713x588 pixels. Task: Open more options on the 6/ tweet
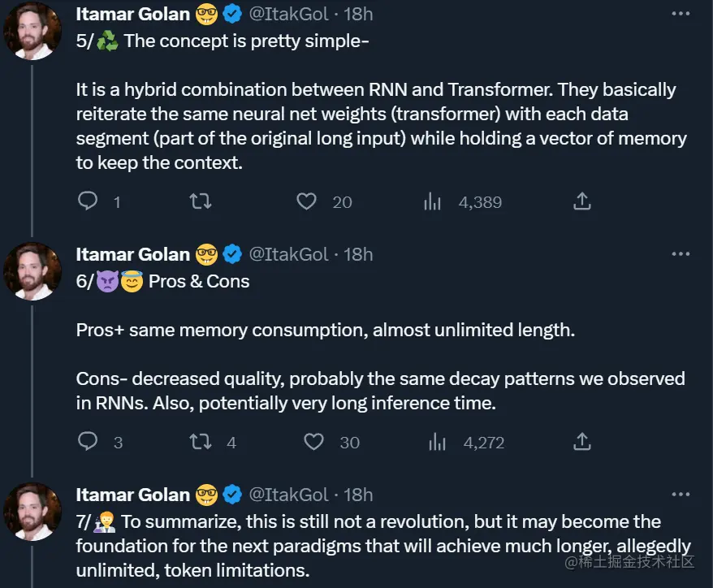(x=681, y=254)
